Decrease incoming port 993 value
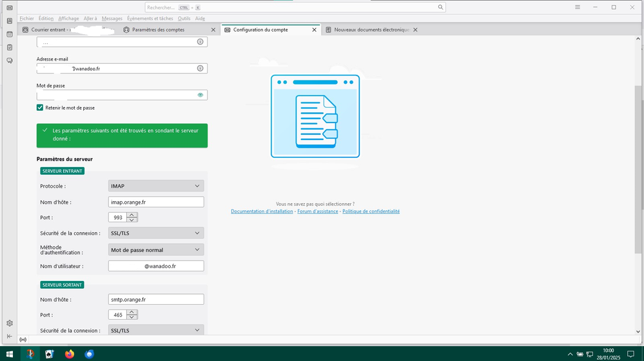Image resolution: width=644 pixels, height=361 pixels. 132,220
